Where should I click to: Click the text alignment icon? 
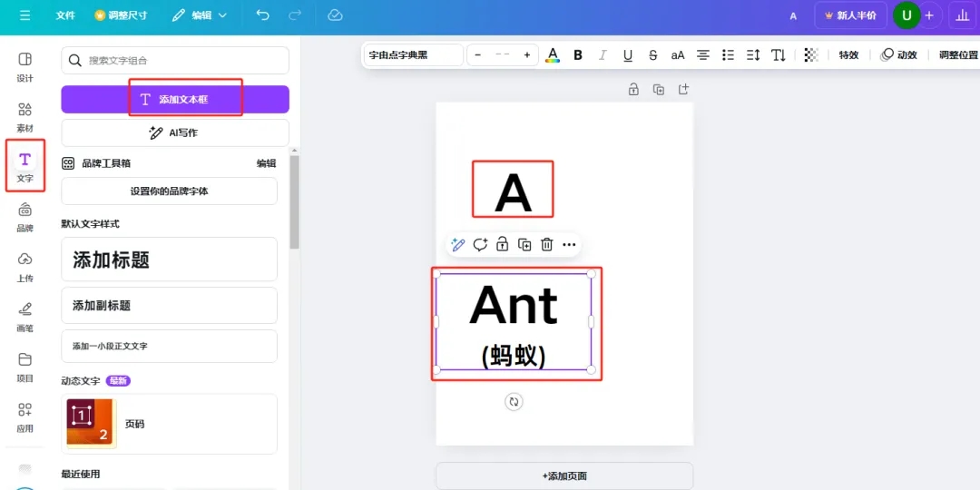(x=702, y=55)
